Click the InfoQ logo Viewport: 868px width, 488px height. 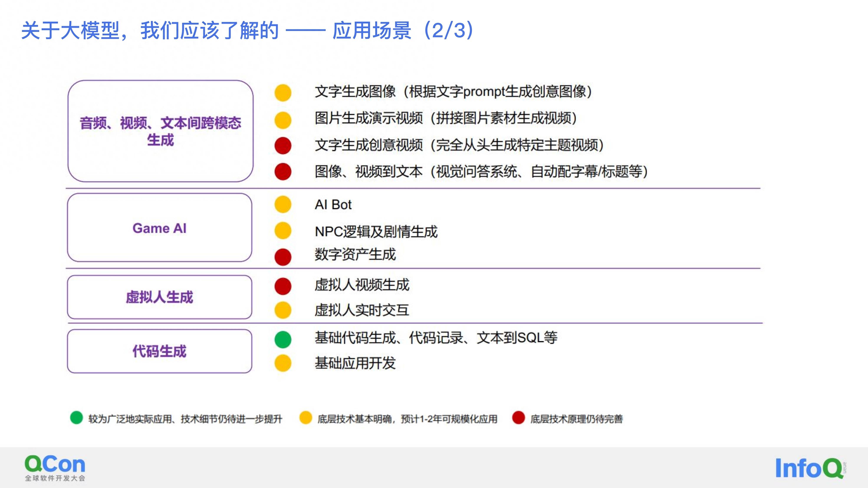pyautogui.click(x=811, y=468)
